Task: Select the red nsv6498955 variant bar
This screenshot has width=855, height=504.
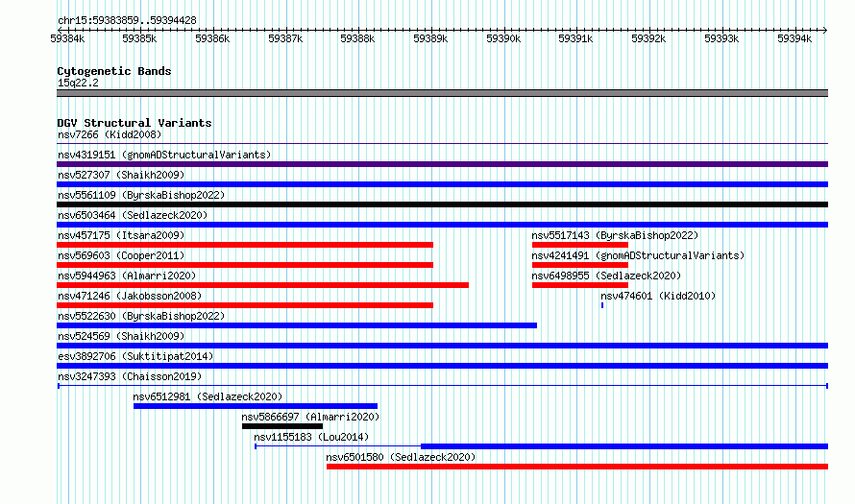Action: point(580,285)
